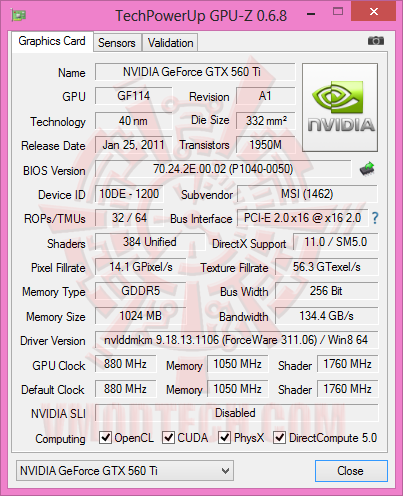The width and height of the screenshot is (403, 496).
Task: Toggle the PhysX checkbox
Action: (x=224, y=437)
